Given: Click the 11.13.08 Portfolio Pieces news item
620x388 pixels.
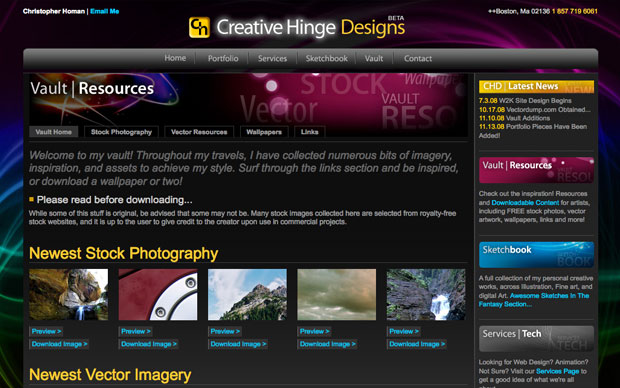Looking at the screenshot, I should (x=533, y=131).
